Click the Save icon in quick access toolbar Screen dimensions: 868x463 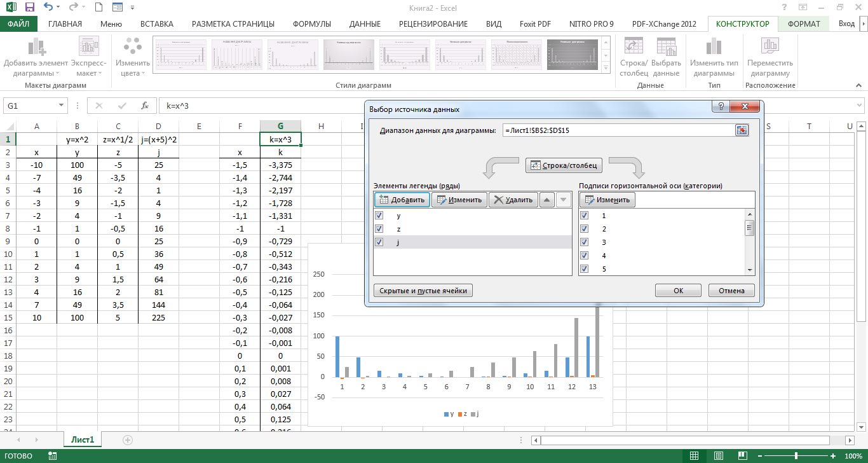coord(30,8)
